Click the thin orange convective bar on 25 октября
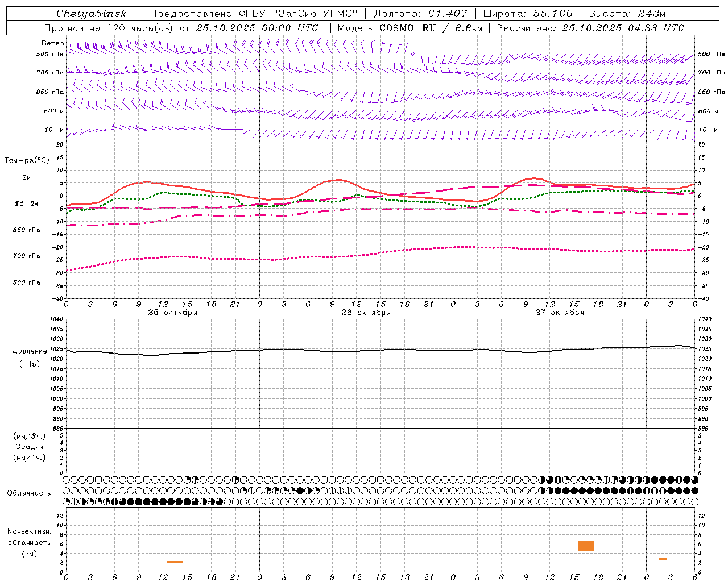This screenshot has height=582, width=728. [175, 562]
